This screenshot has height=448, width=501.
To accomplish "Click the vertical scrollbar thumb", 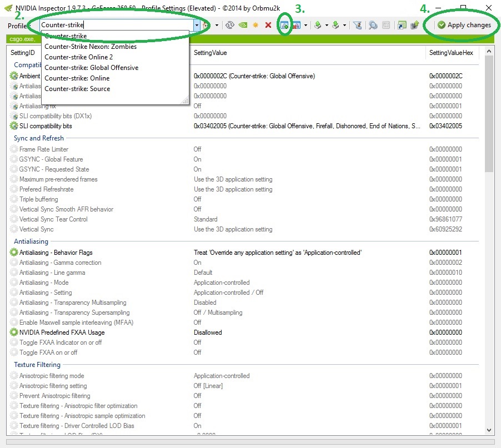I will [489, 114].
